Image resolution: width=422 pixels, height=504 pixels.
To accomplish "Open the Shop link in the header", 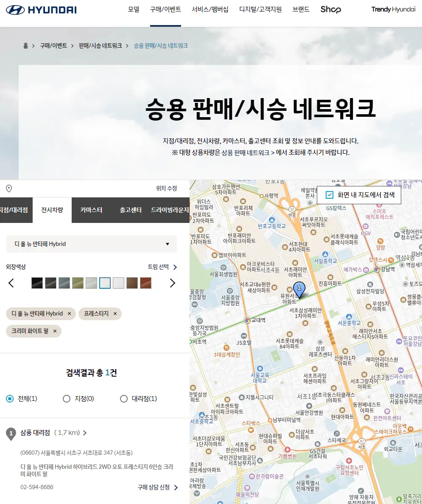I will tap(331, 9).
